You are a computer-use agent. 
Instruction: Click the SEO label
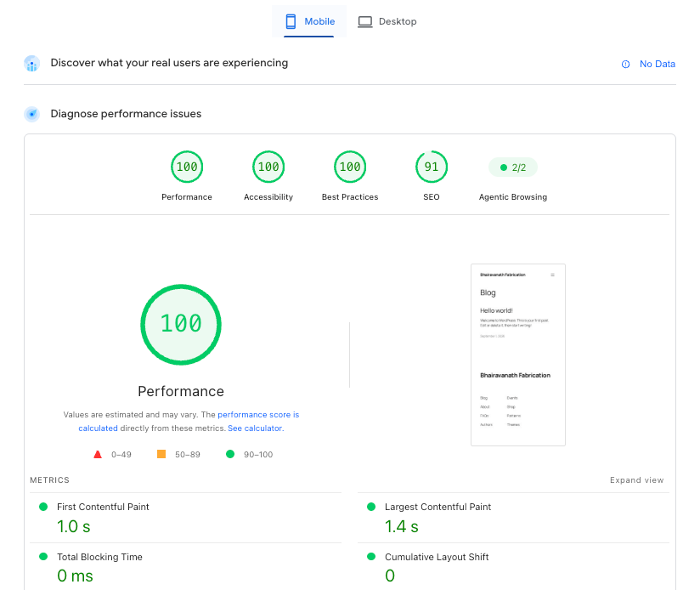(x=432, y=197)
